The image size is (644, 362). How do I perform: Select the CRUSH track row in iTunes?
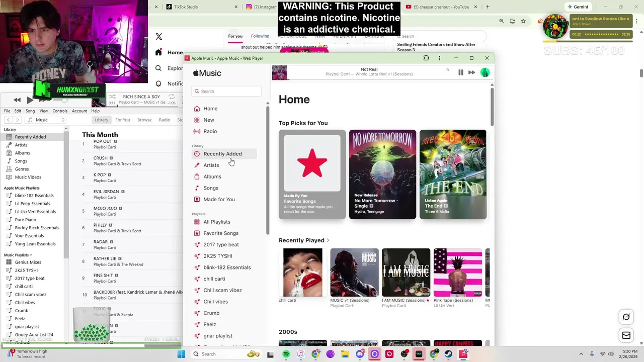[132, 161]
